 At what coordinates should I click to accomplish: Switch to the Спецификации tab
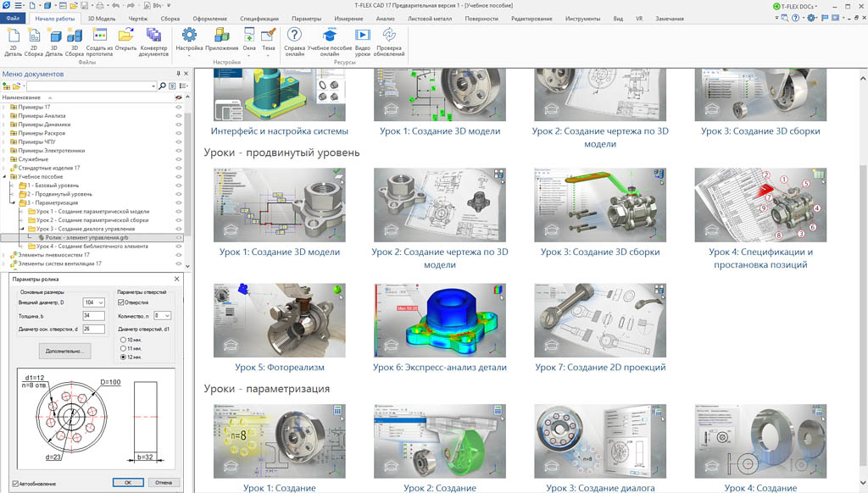click(x=259, y=19)
